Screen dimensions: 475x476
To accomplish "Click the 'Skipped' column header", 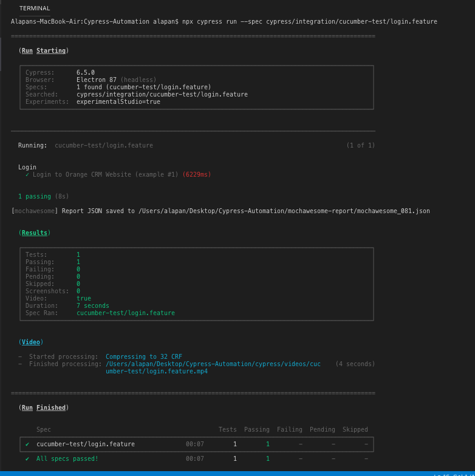I will click(x=355, y=430).
